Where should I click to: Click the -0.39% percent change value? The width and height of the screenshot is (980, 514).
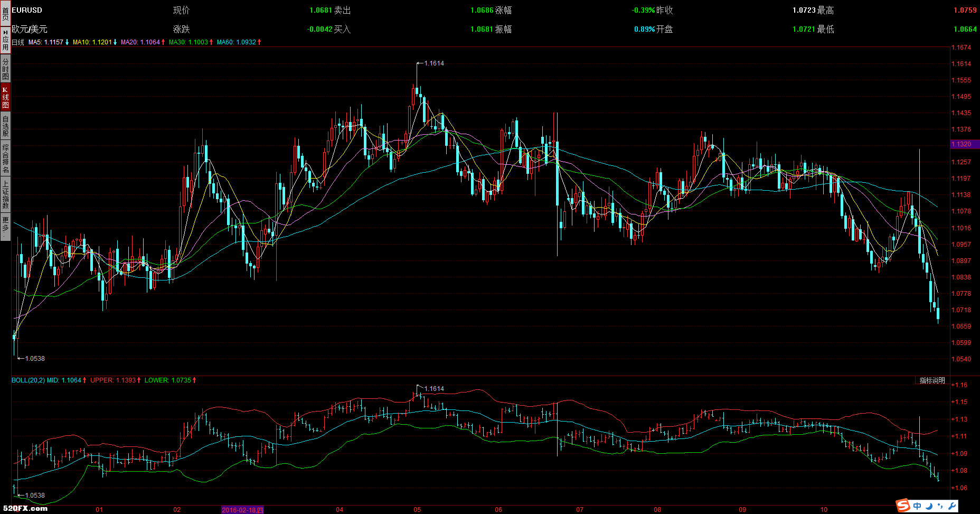[x=643, y=10]
